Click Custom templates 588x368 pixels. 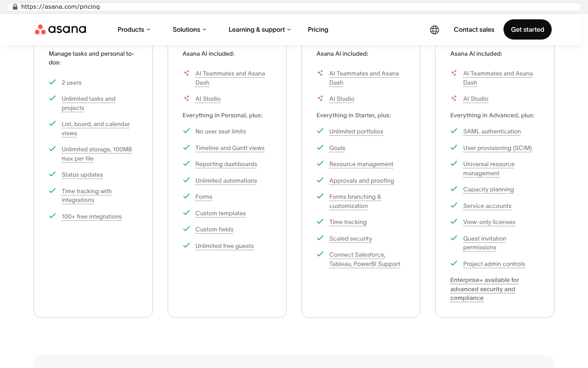pos(220,213)
